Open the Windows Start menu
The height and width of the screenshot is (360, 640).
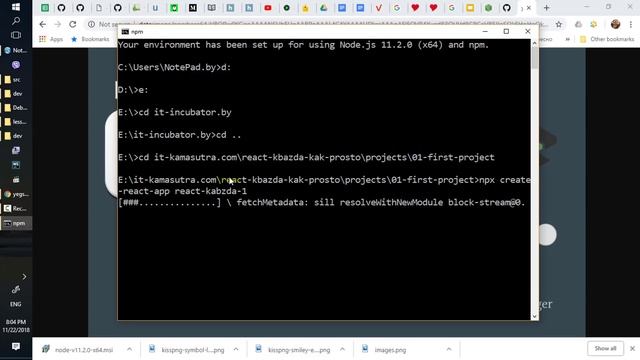[16, 7]
